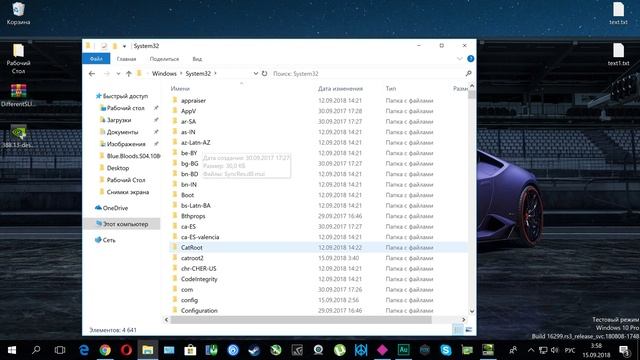Select the Bthprops folder
This screenshot has width=640, height=360.
(x=193, y=216)
